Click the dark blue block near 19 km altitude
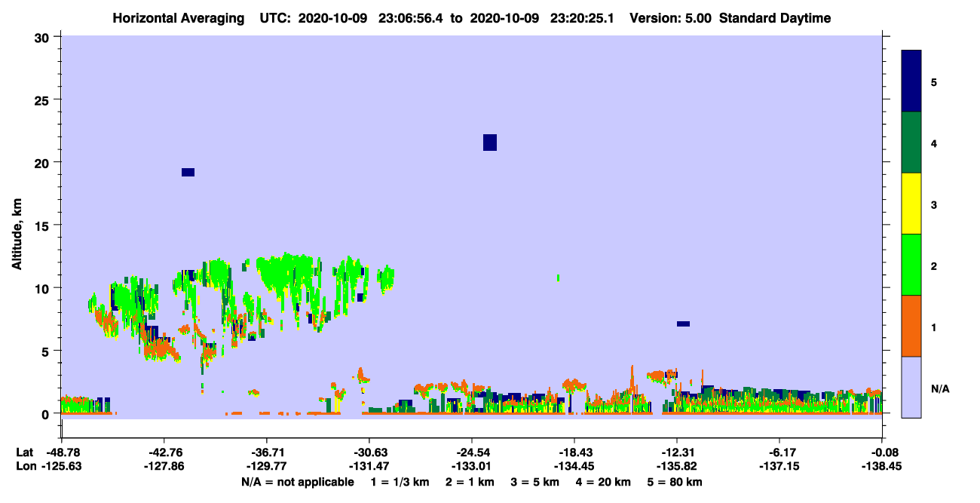980x503 pixels. click(x=188, y=172)
